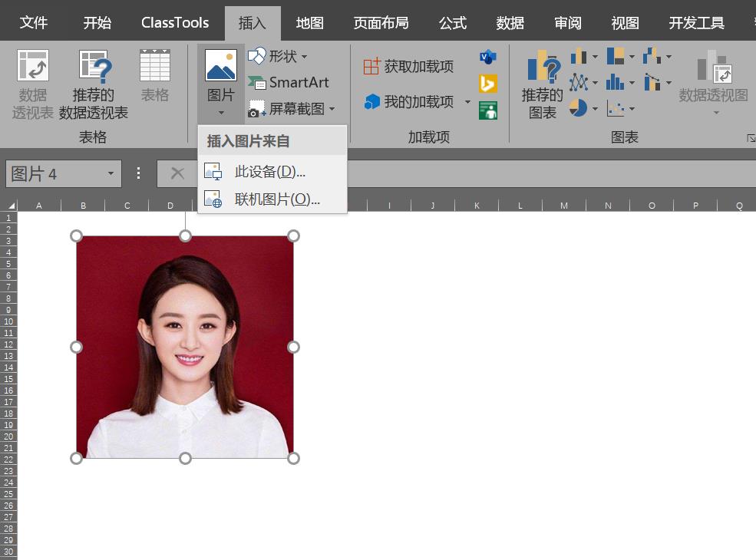
Task: Open column chart dropdown arrow
Action: point(595,57)
